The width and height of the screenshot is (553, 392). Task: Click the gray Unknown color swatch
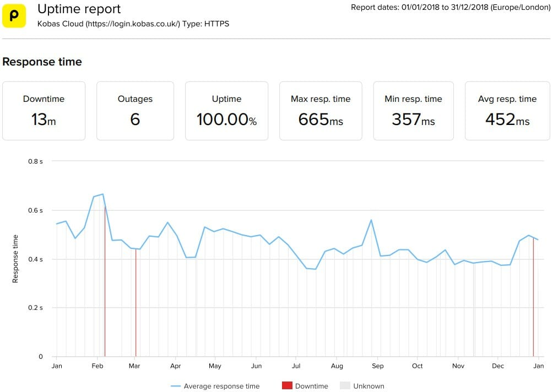click(x=345, y=386)
